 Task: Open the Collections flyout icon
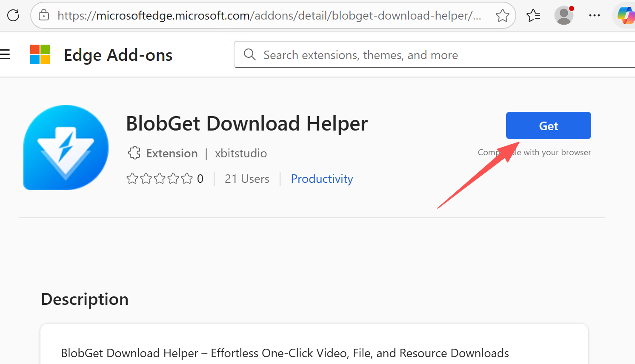[x=533, y=15]
